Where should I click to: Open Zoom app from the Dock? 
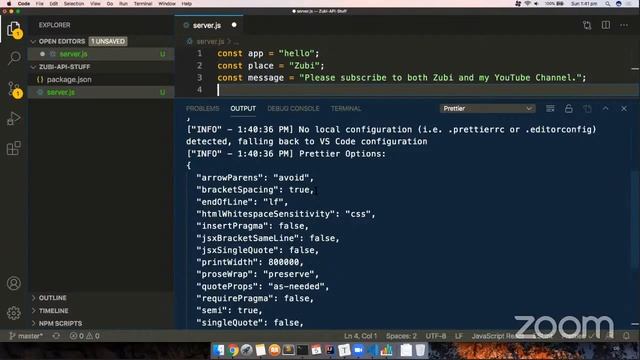358,350
